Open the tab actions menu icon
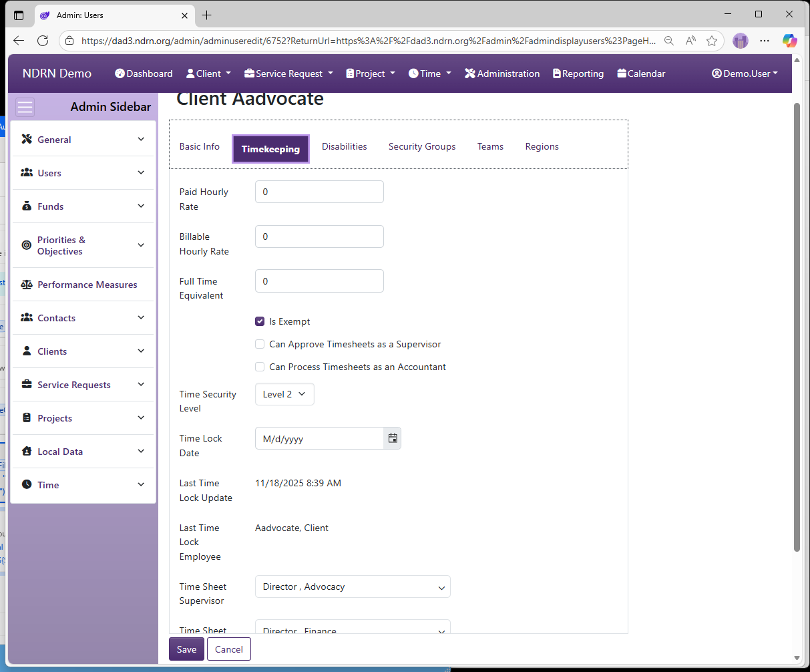Viewport: 810px width, 672px height. point(19,15)
